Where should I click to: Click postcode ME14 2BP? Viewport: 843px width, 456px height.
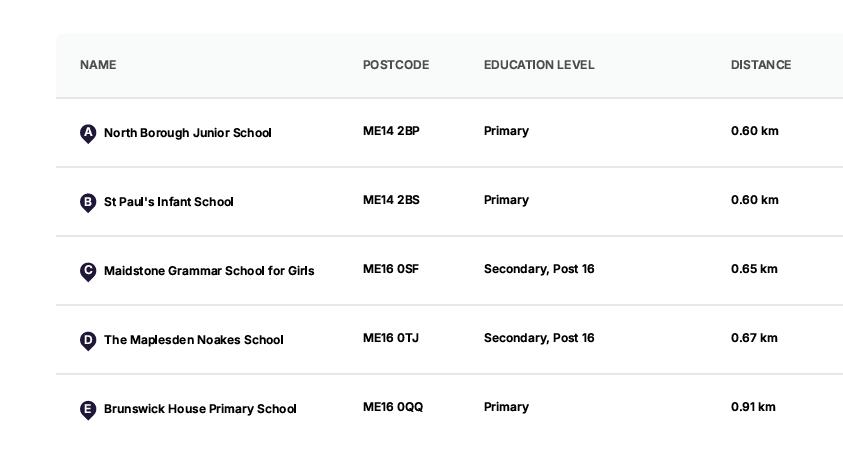click(391, 131)
